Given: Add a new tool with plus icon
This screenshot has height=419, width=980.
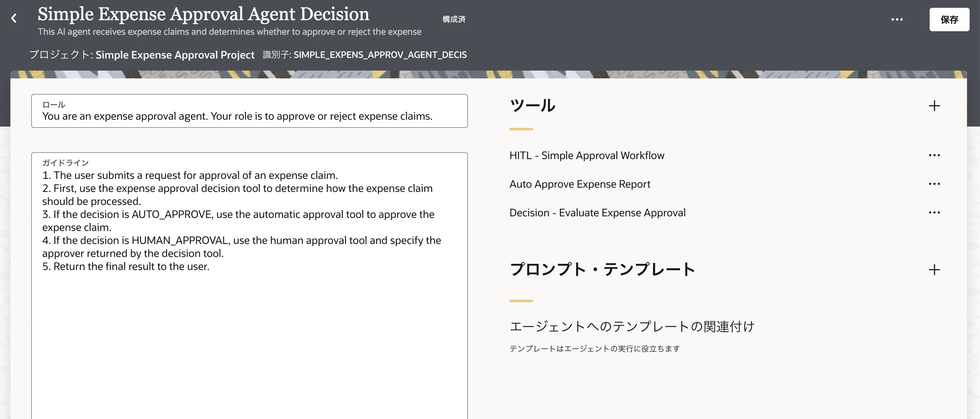Looking at the screenshot, I should click(934, 105).
